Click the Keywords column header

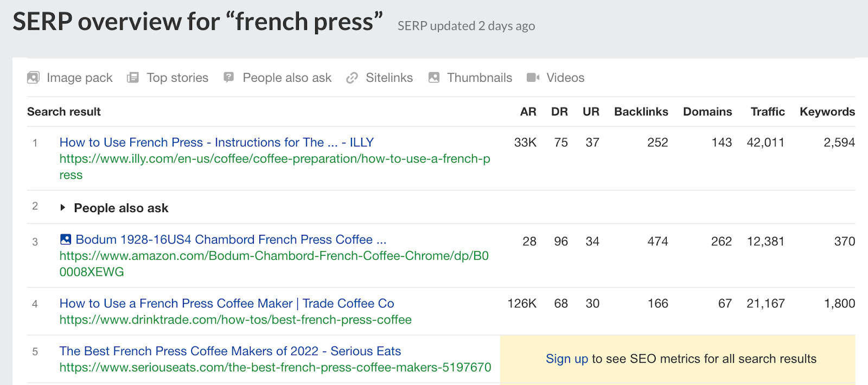[x=827, y=112]
